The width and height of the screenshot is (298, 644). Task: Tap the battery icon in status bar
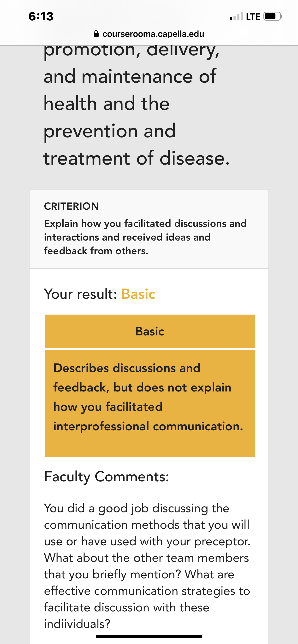click(x=273, y=17)
